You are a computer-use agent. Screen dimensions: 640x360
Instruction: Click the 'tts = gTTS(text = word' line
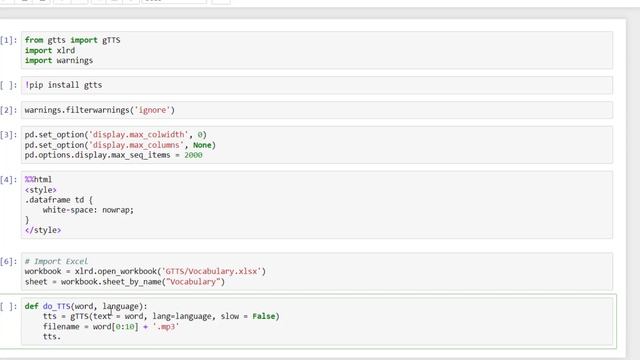[161, 316]
